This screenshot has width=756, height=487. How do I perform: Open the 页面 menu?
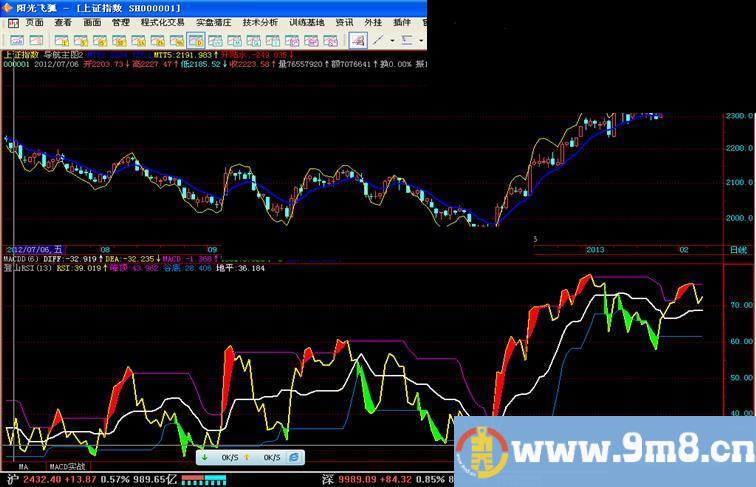pyautogui.click(x=34, y=22)
